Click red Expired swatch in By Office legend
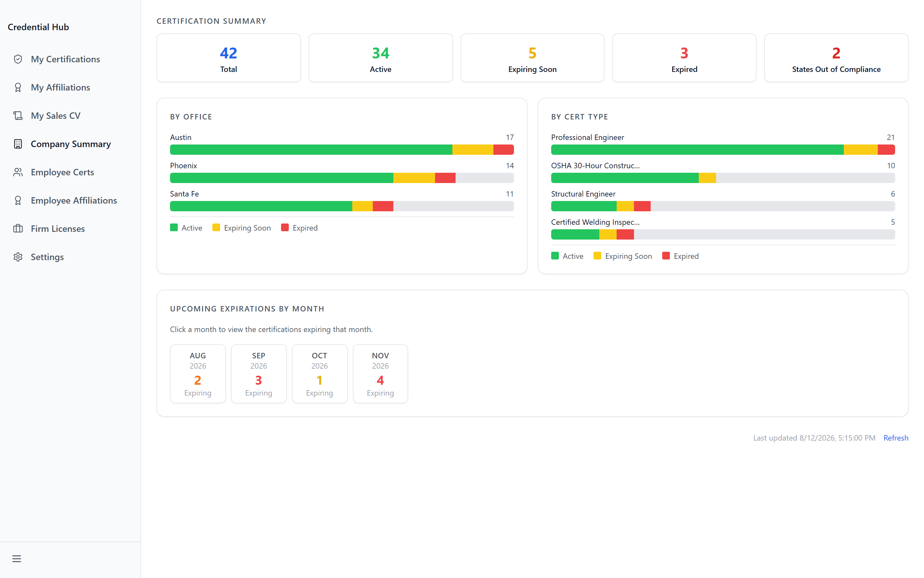 click(285, 227)
